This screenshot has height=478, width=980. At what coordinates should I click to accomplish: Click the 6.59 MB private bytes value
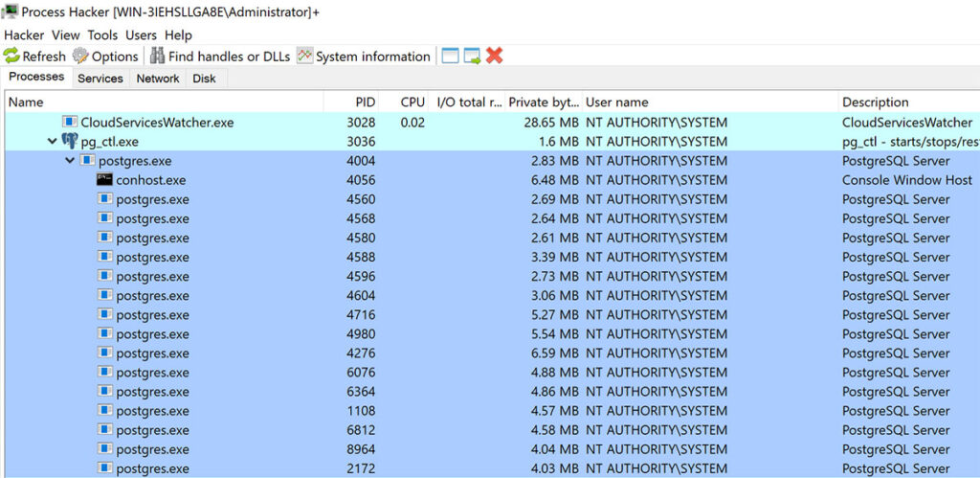click(555, 353)
